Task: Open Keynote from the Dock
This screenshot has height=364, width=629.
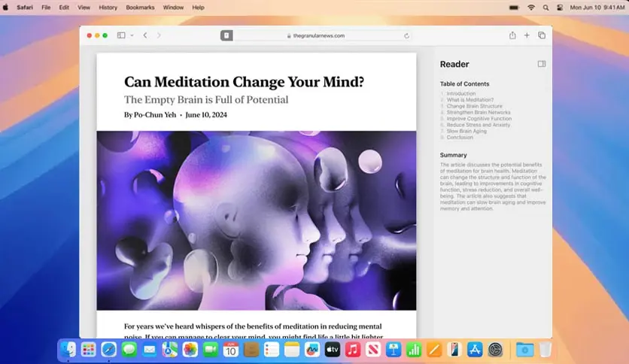Action: click(394, 350)
